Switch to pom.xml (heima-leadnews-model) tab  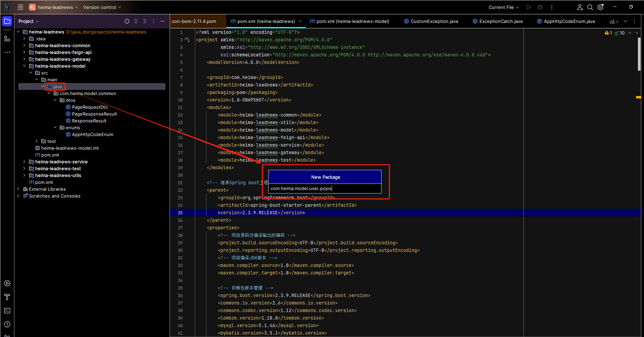[349, 21]
